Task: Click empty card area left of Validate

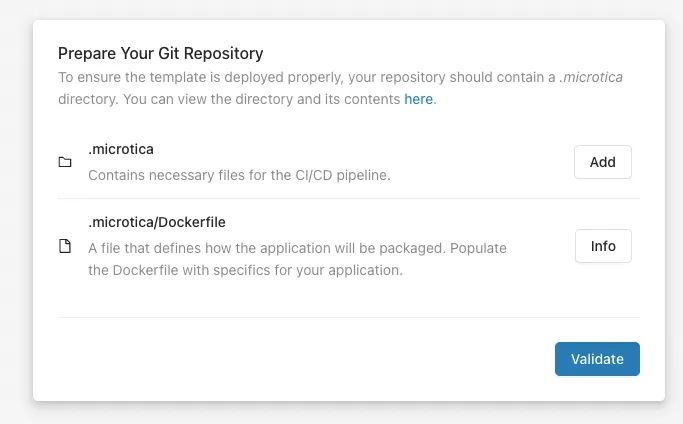Action: pos(305,359)
